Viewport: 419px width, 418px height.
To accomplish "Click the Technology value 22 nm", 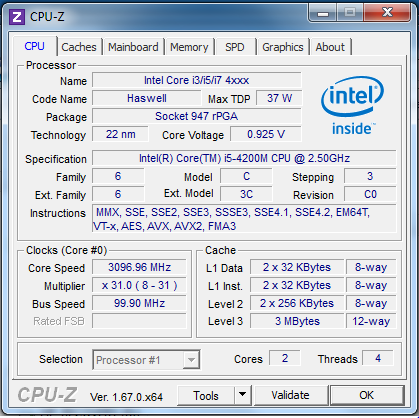I will (120, 134).
